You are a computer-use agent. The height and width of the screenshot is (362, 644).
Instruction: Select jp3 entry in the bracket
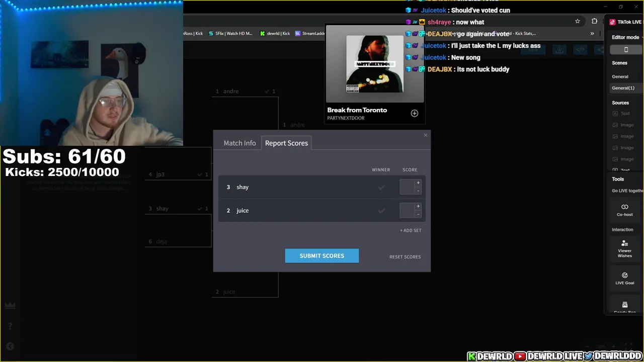coord(178,174)
